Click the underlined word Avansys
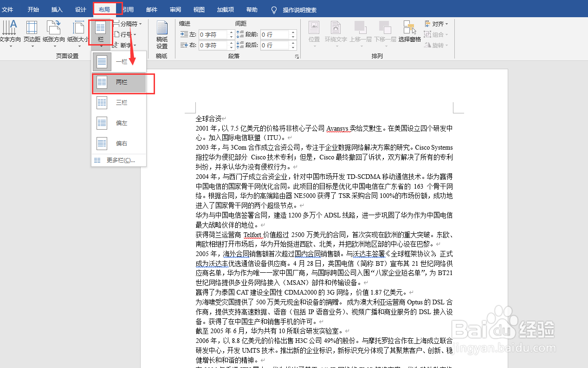 click(337, 128)
